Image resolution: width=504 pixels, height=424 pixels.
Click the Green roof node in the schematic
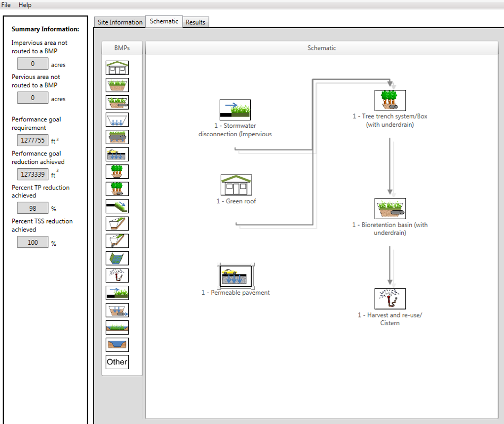236,185
